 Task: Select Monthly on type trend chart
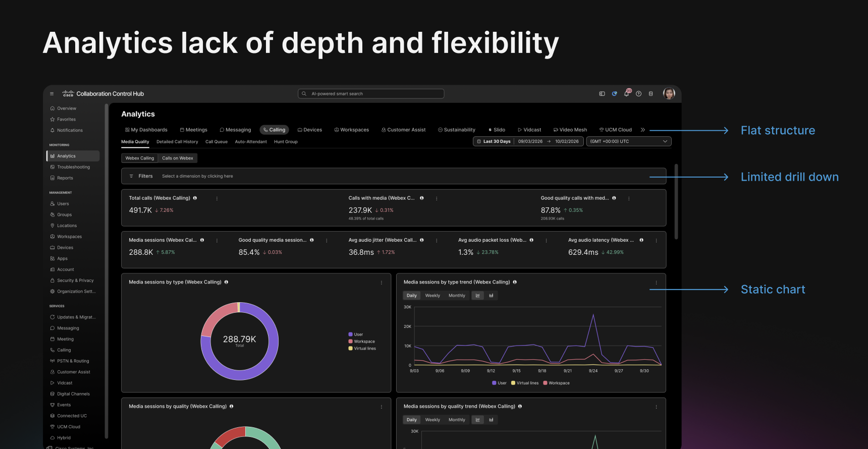457,296
